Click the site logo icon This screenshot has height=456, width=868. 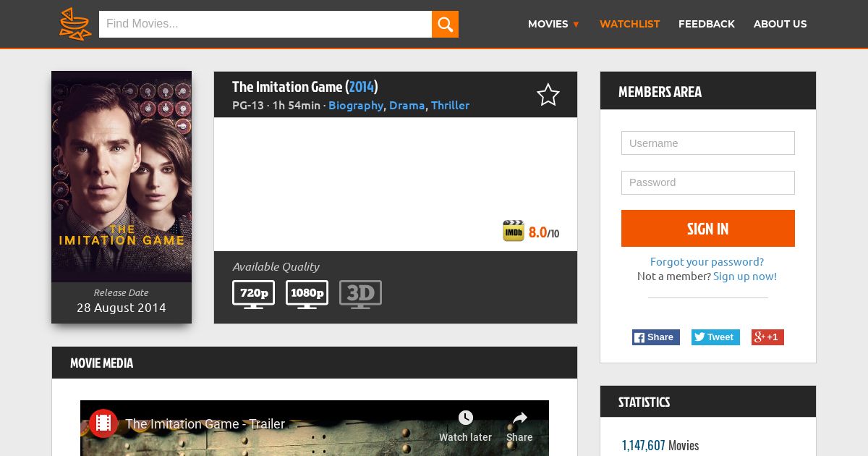click(x=75, y=24)
